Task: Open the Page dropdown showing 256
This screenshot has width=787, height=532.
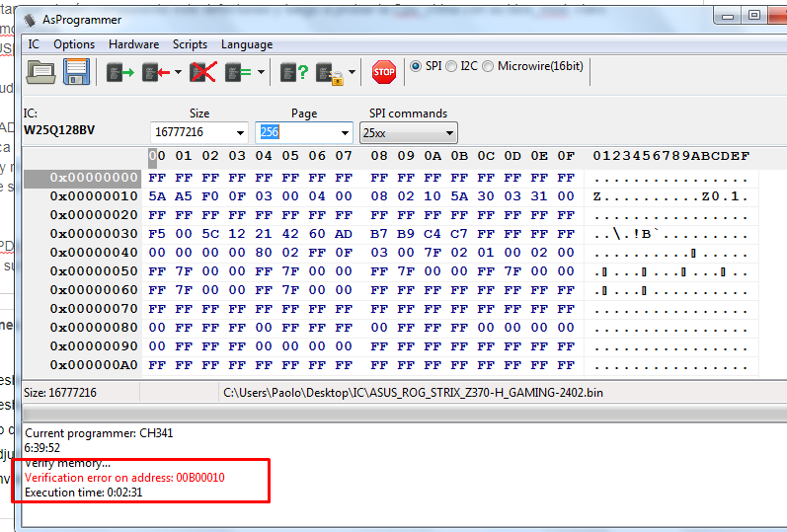Action: click(345, 133)
